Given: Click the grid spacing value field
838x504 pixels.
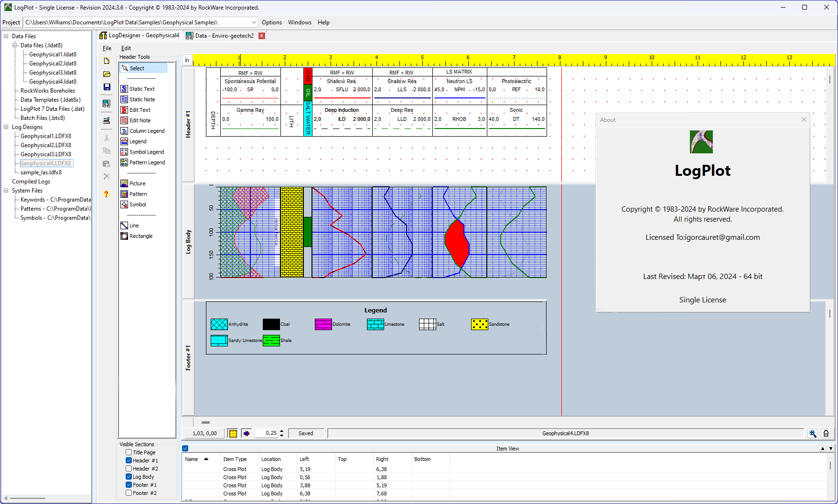Looking at the screenshot, I should [267, 433].
